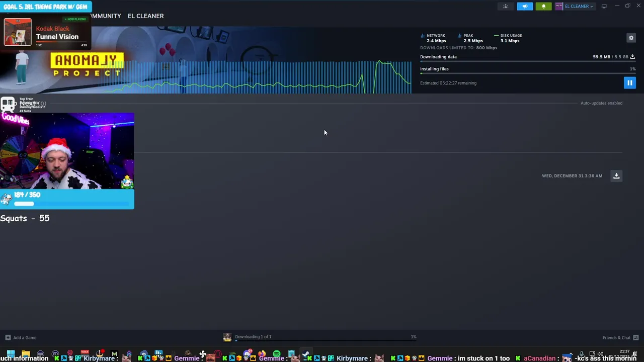
Task: Click the Steam icon in the taskbar
Action: (305, 354)
